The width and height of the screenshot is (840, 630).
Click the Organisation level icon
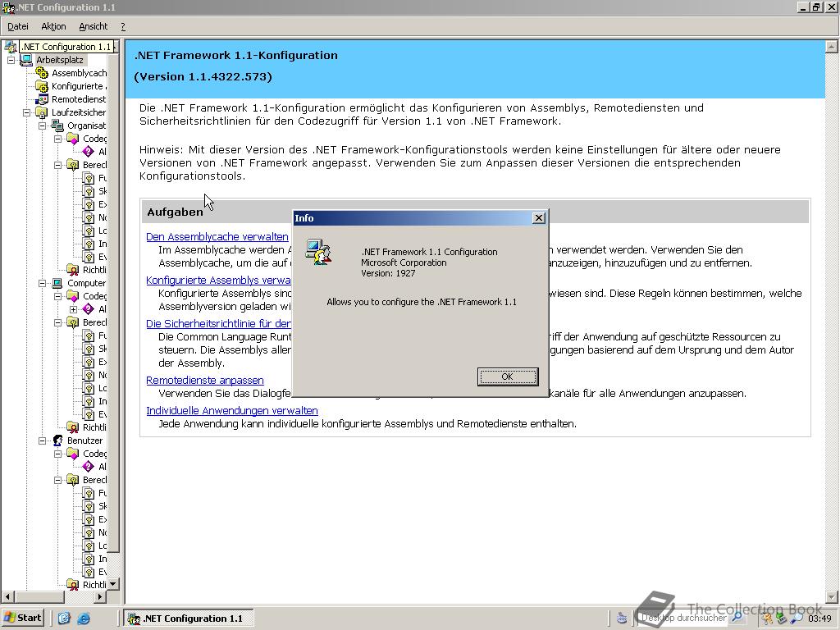tap(57, 126)
